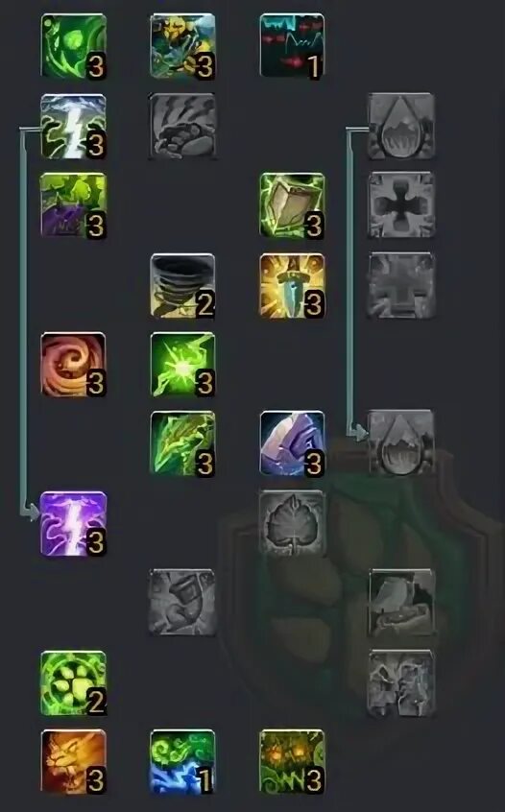The image size is (505, 812).
Task: Select the green glowing shield talent
Action: click(x=292, y=205)
